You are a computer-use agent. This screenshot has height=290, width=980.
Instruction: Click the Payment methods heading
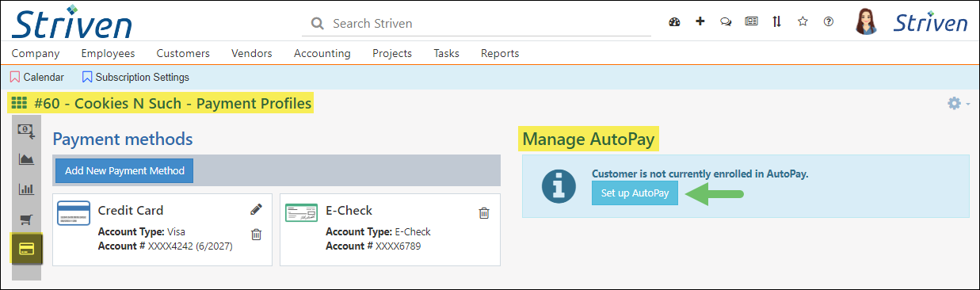tap(123, 139)
